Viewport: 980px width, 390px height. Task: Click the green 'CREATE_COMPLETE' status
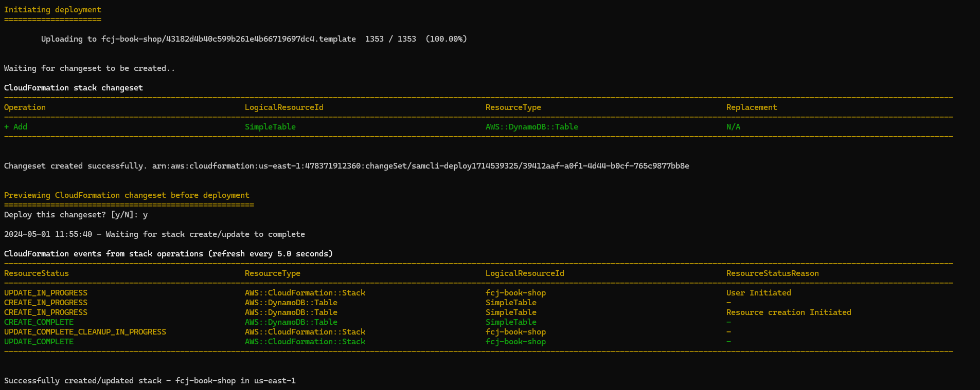39,322
